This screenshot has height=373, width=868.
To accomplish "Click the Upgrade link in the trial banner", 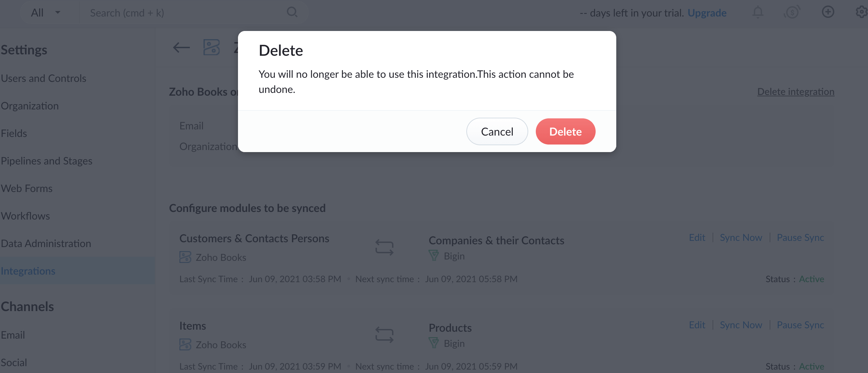I will pos(707,12).
